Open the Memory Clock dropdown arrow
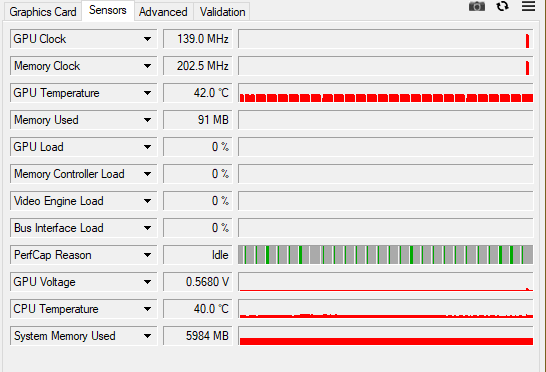Screen dimensions: 546x372 tap(148, 66)
